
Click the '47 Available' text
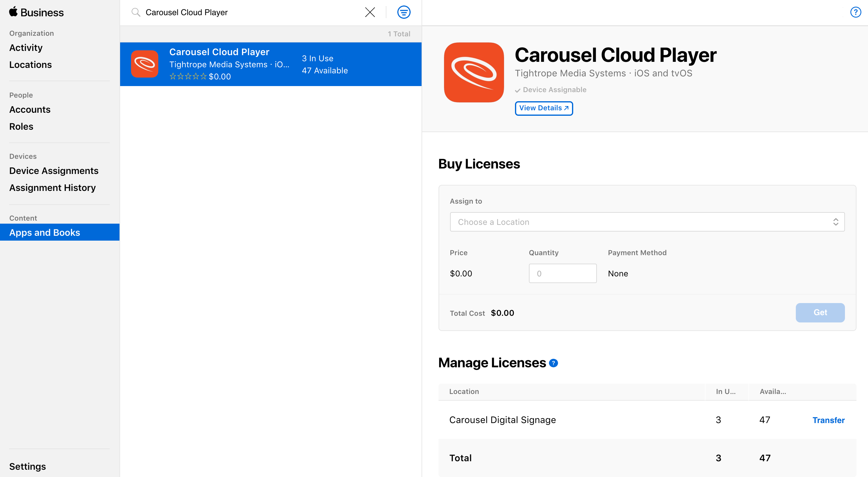[325, 70]
